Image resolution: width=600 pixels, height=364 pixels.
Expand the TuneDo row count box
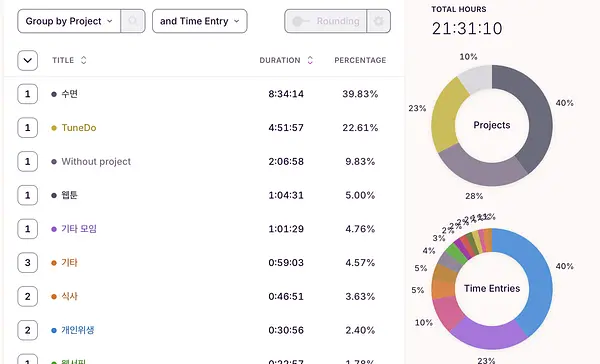(x=28, y=128)
